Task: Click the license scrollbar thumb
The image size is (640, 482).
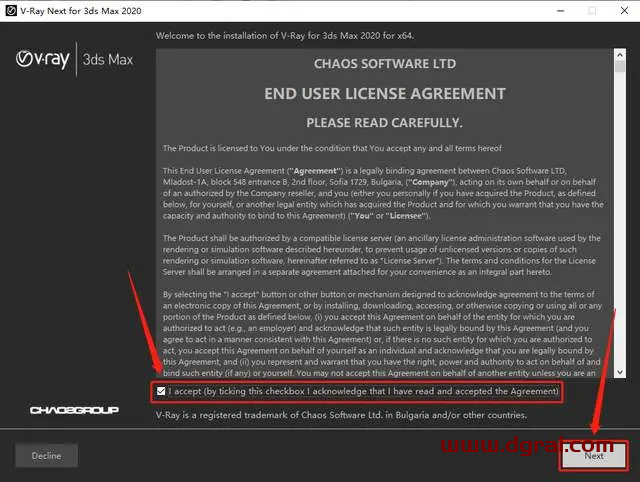Action: 620,66
